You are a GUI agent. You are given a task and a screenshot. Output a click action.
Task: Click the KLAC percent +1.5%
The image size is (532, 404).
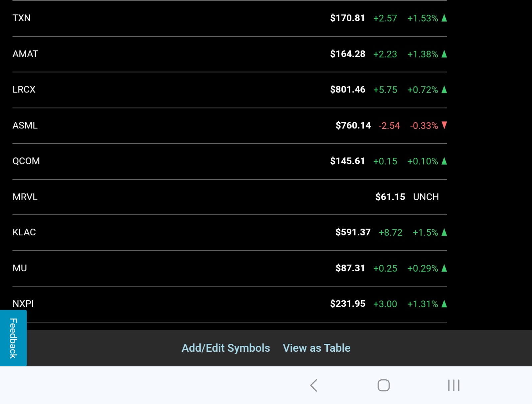[x=426, y=233]
